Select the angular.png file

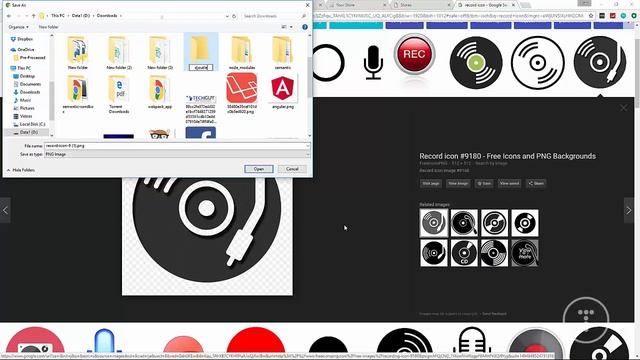(282, 92)
